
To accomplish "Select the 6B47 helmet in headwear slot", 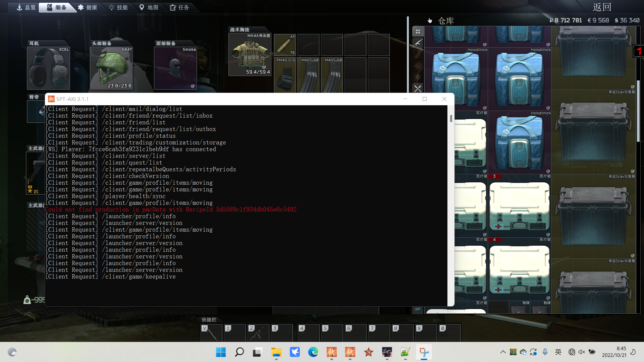I will (111, 68).
